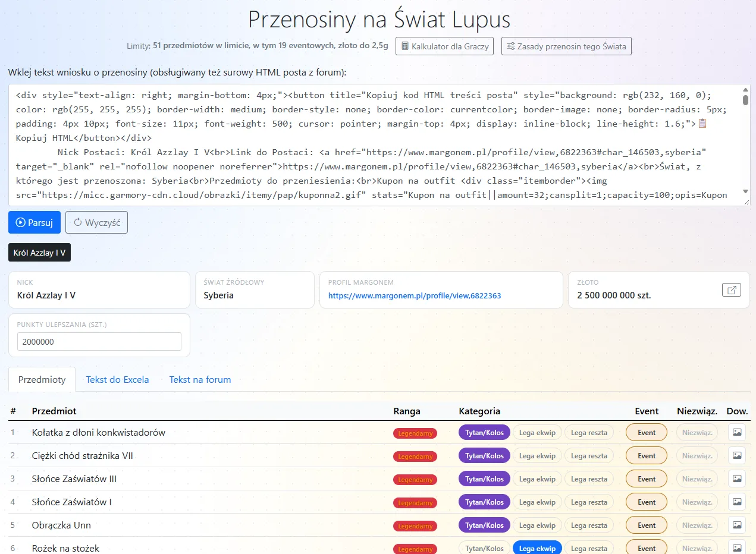Click the textarea scroll-down arrow
Image resolution: width=756 pixels, height=554 pixels.
tap(745, 193)
